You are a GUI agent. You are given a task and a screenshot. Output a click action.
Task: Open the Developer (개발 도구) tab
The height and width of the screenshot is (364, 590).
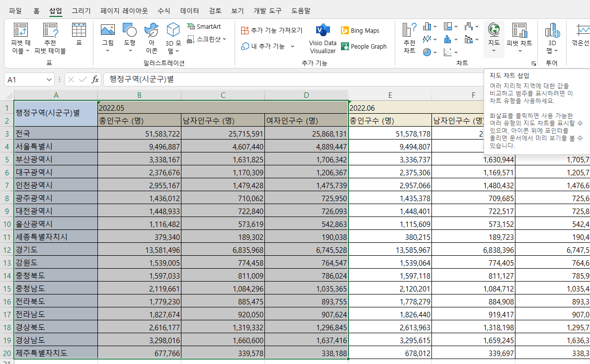[x=267, y=11]
